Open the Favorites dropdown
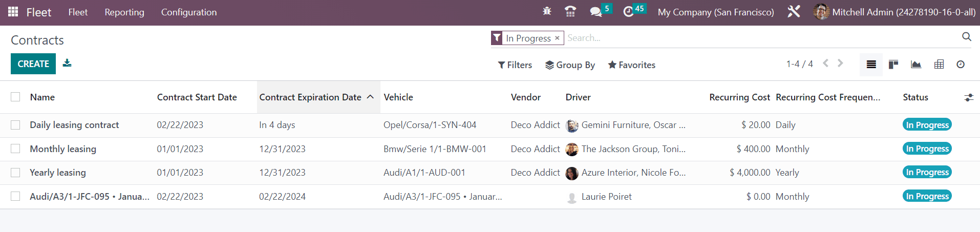This screenshot has height=232, width=980. tap(631, 65)
